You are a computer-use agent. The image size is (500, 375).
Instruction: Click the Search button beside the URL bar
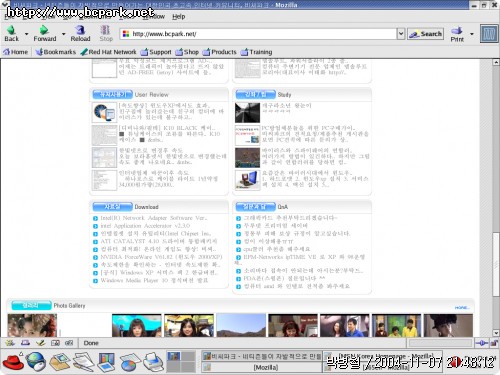(x=426, y=34)
